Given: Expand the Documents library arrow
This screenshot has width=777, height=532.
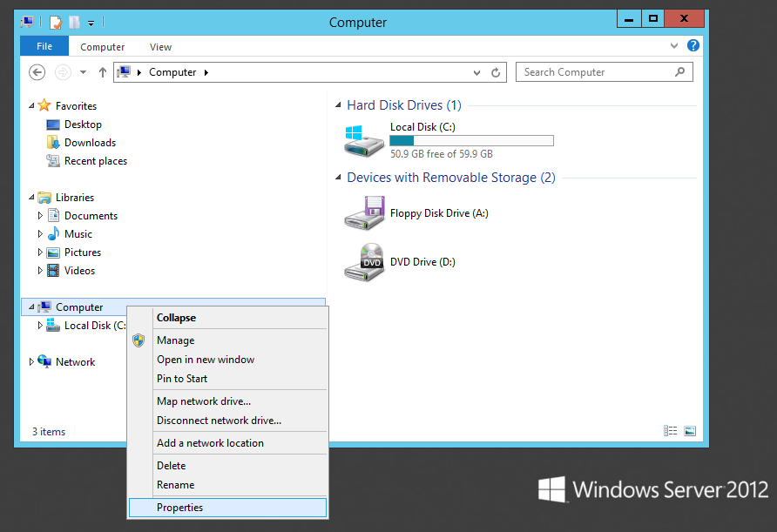Looking at the screenshot, I should [x=41, y=215].
